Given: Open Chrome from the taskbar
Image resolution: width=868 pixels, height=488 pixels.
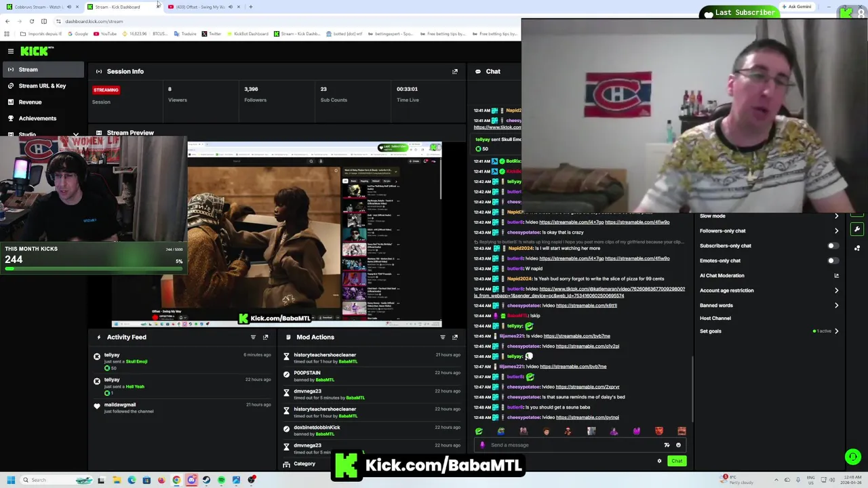Looking at the screenshot, I should (176, 480).
